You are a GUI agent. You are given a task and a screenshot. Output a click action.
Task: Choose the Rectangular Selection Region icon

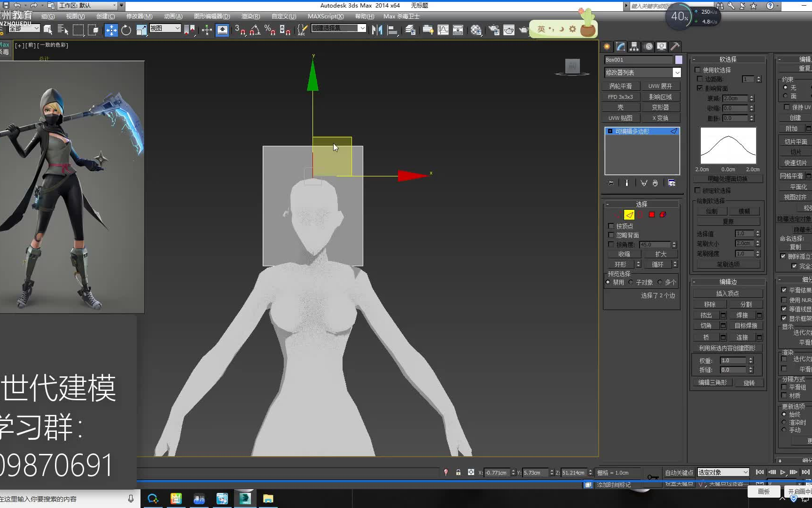[78, 30]
